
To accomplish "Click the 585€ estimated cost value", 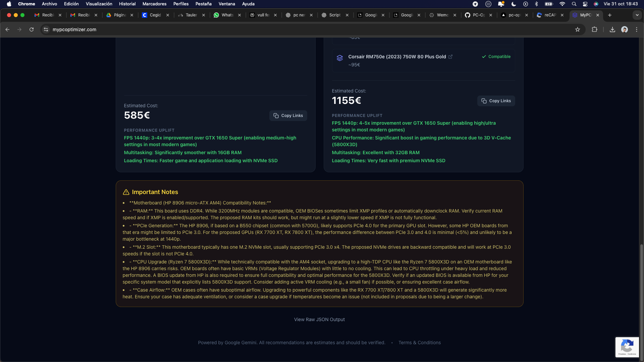I will pos(137,115).
